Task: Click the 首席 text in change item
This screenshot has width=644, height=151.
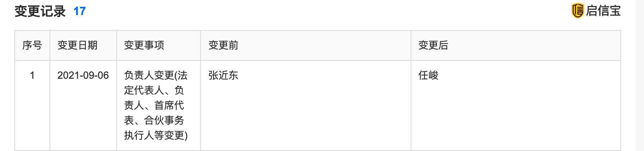Action: tap(164, 106)
